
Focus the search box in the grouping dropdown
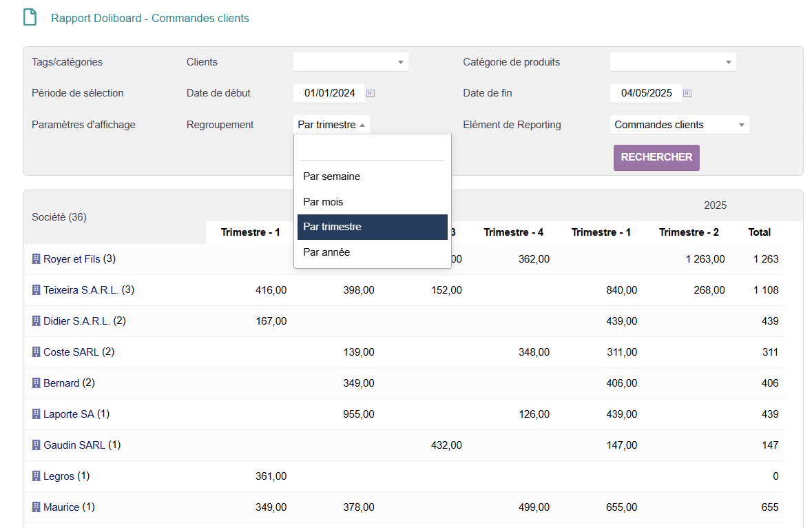tap(372, 150)
